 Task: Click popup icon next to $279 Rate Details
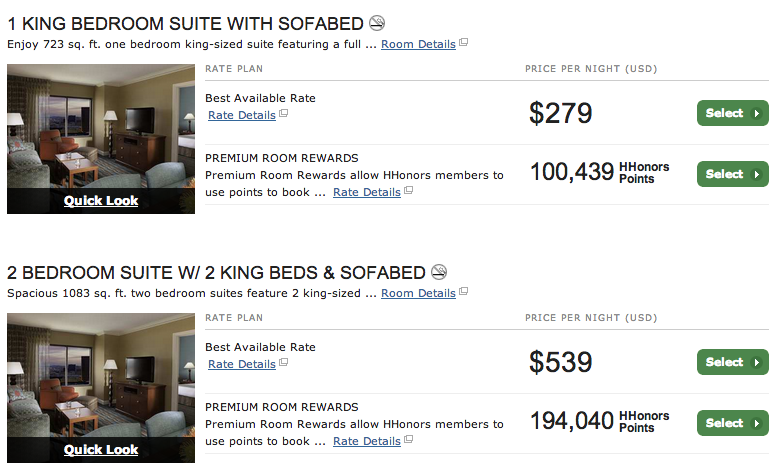pos(284,115)
